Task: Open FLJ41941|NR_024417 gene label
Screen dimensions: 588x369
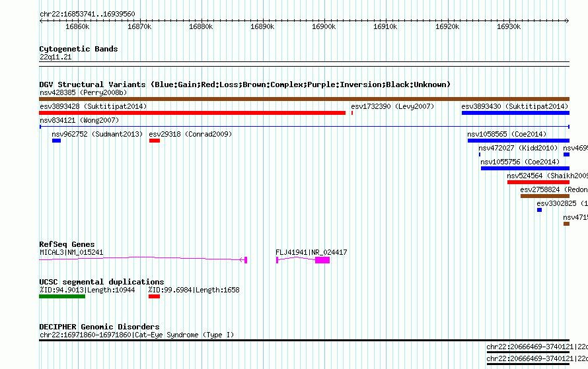Action: (311, 253)
